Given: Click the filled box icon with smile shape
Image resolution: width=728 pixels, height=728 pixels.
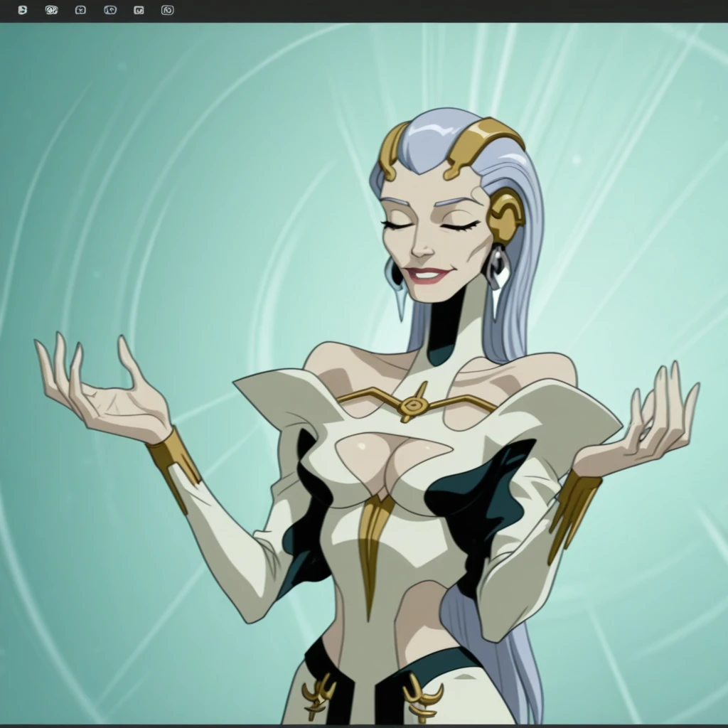Looking at the screenshot, I should [139, 10].
